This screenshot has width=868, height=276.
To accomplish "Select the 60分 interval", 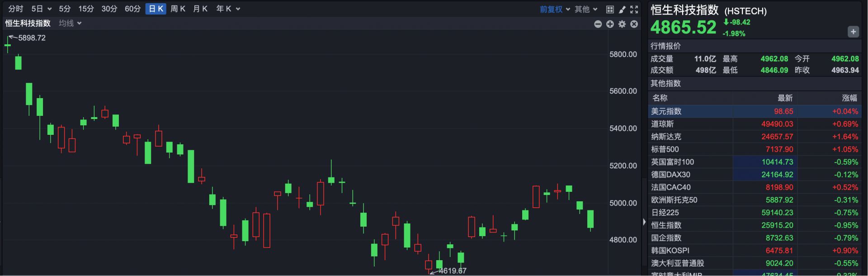I will tap(132, 9).
